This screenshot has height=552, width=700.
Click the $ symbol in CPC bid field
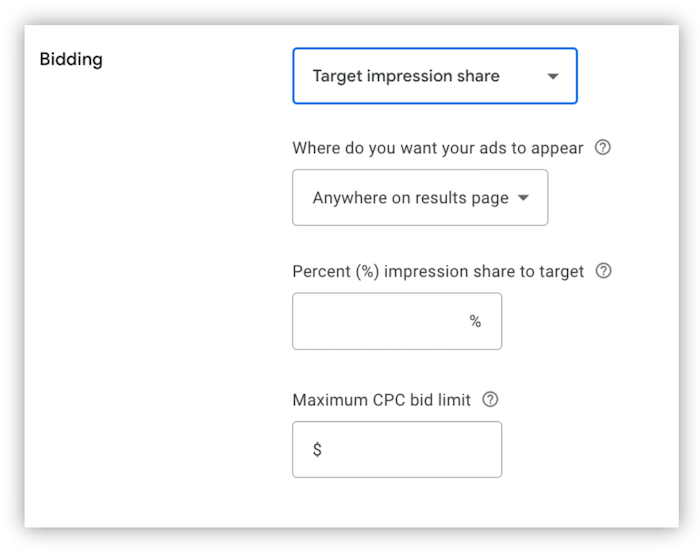click(317, 450)
